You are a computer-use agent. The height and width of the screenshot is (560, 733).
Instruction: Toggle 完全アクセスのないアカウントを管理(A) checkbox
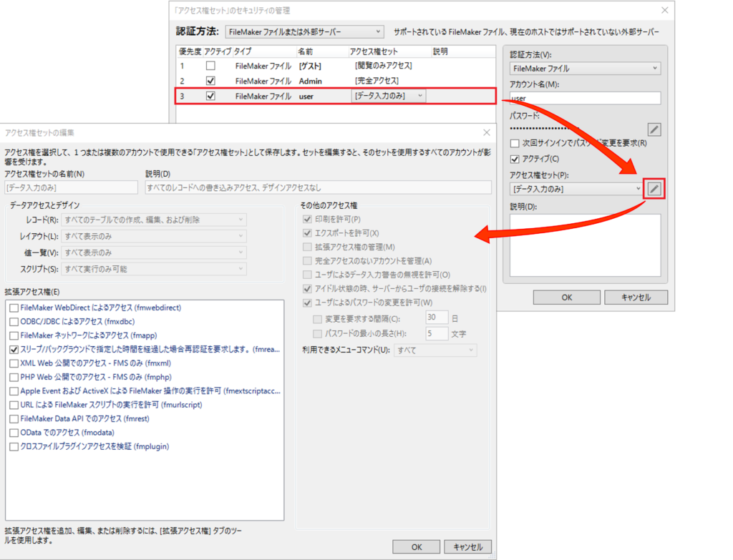[307, 260]
